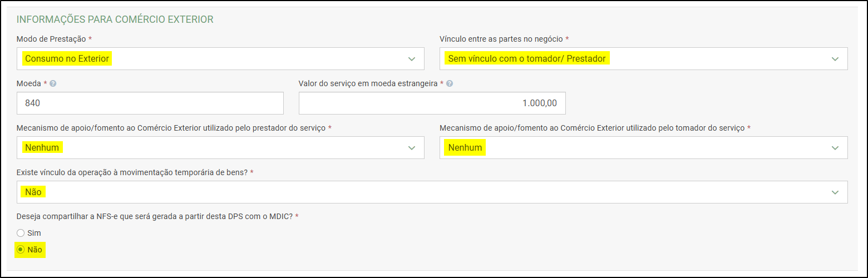This screenshot has width=868, height=278.
Task: Click the chevron arrow in Modo de Prestação
Action: point(412,58)
